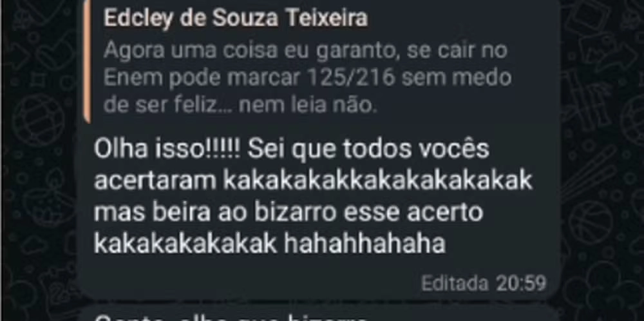Image resolution: width=644 pixels, height=321 pixels.
Task: Tap 'kakakakakakak' on the last message line
Action: pyautogui.click(x=185, y=245)
